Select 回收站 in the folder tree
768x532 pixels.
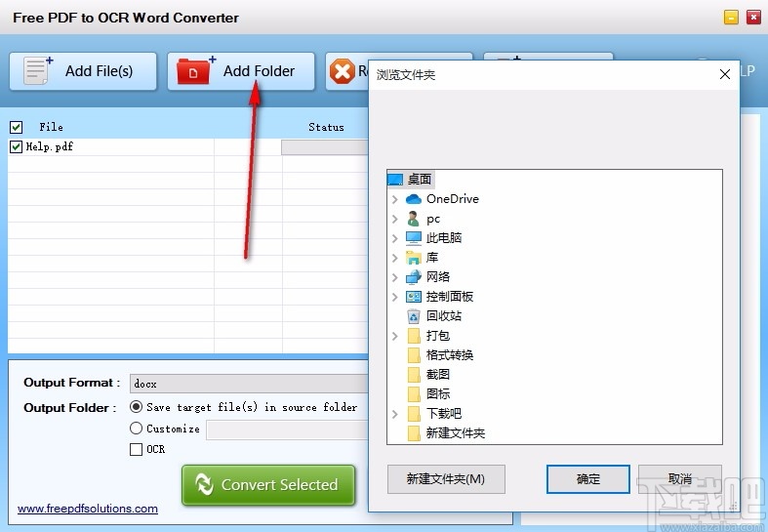[x=444, y=316]
